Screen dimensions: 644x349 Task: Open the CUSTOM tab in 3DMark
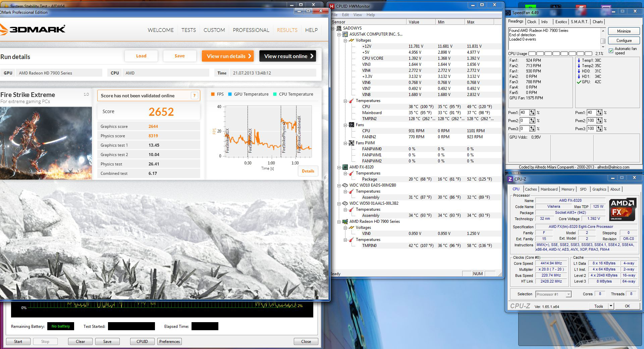click(214, 30)
